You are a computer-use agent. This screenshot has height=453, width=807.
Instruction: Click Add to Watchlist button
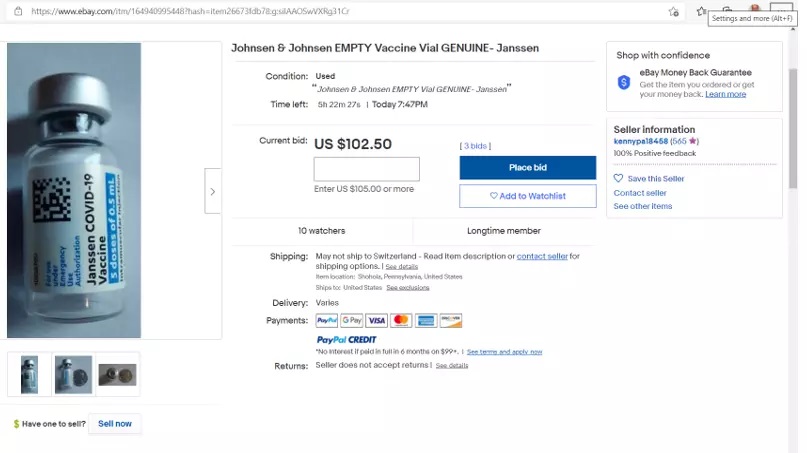[x=528, y=196]
